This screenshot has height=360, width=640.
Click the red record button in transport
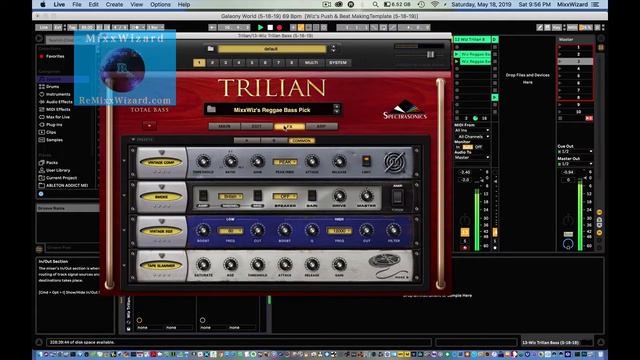pyautogui.click(x=280, y=27)
